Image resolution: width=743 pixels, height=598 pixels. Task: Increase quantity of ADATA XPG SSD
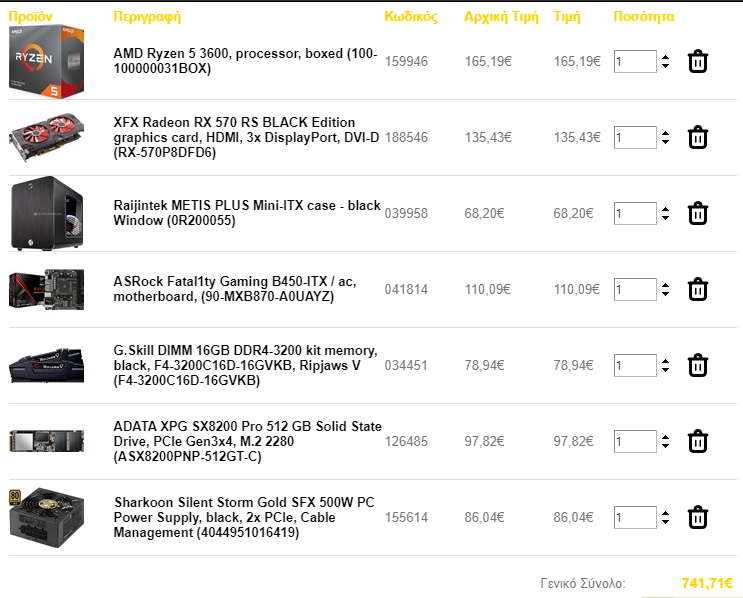[666, 437]
